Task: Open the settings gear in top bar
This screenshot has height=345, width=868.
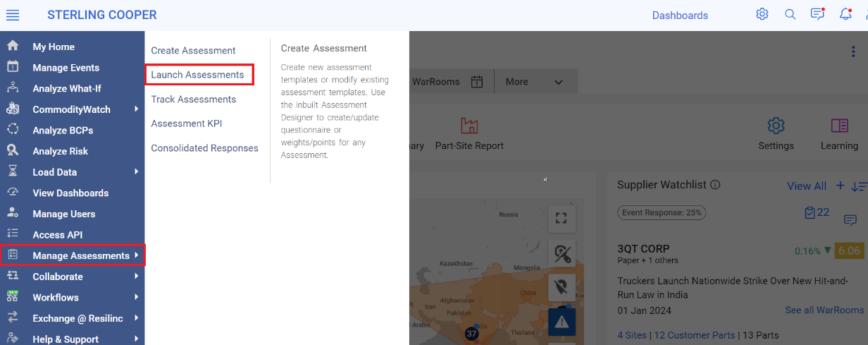Action: (762, 14)
